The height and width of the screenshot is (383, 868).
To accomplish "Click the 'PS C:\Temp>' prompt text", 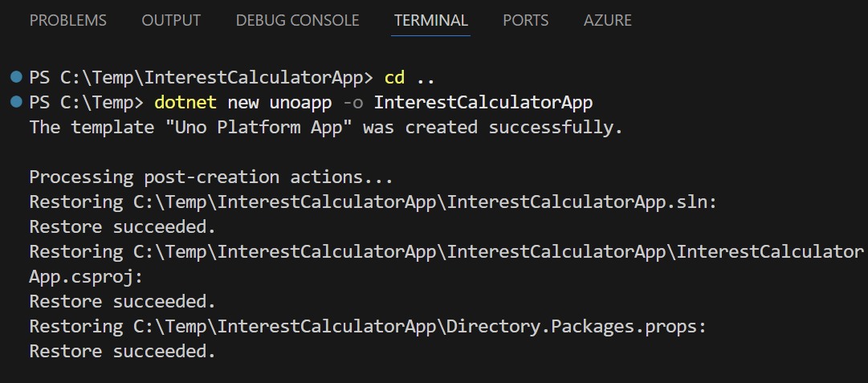I will click(85, 103).
